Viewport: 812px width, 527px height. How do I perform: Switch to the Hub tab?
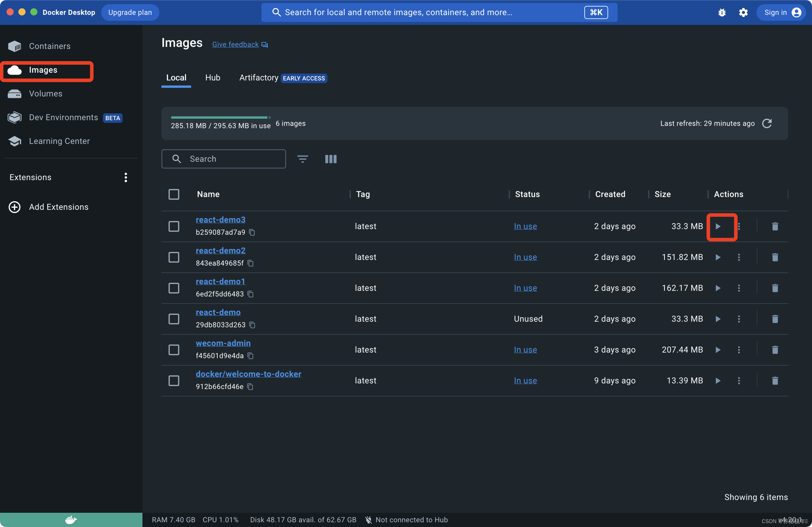point(212,78)
